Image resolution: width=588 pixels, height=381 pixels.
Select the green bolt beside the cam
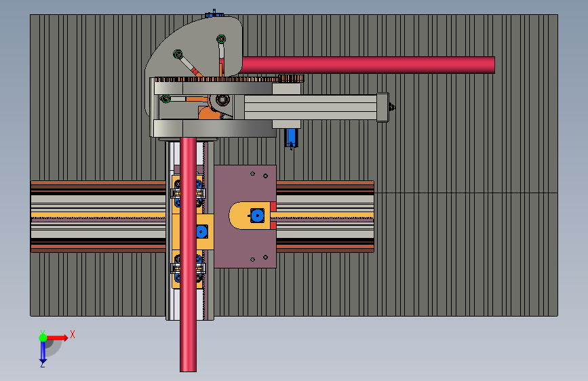165,98
